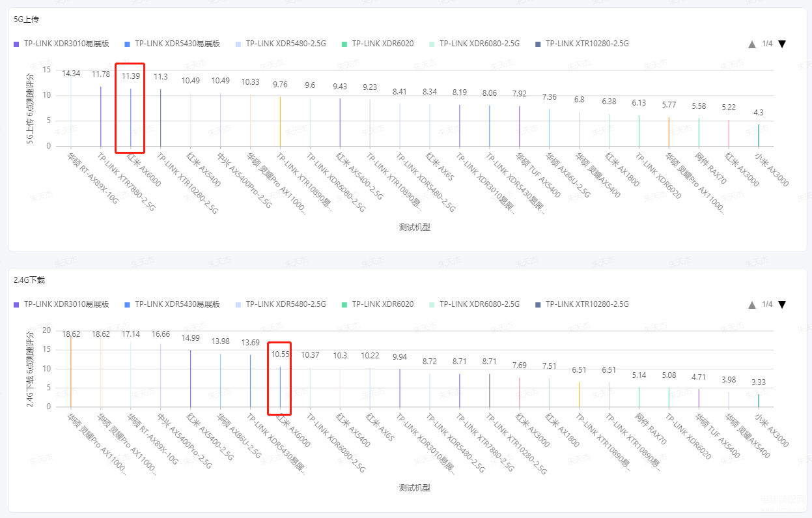The width and height of the screenshot is (812, 518).
Task: Toggle TP-LINK XDR6020 legend in 5G上传 chart
Action: 378,44
